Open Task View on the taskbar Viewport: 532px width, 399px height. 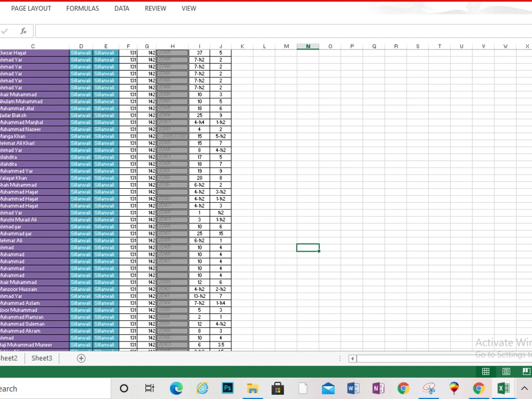[149, 388]
